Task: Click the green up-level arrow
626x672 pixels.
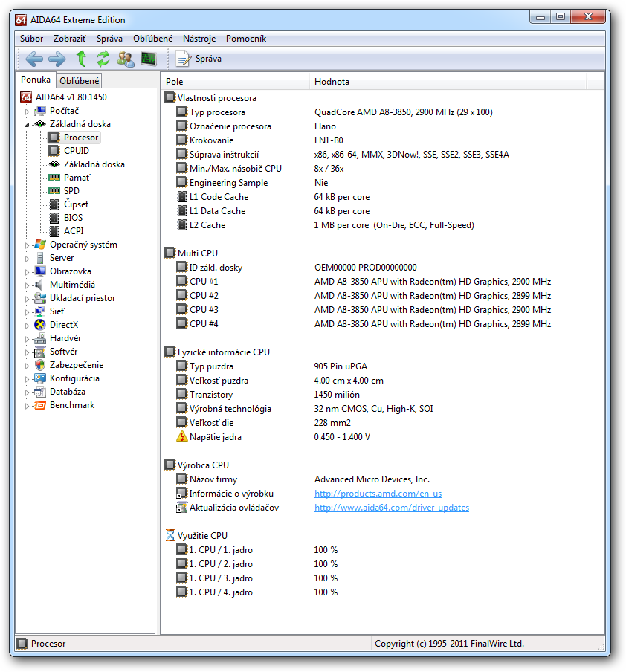Action: [x=80, y=59]
